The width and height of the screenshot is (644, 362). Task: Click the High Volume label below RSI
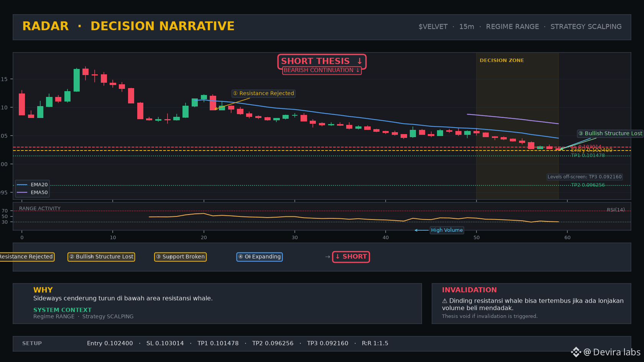447,230
